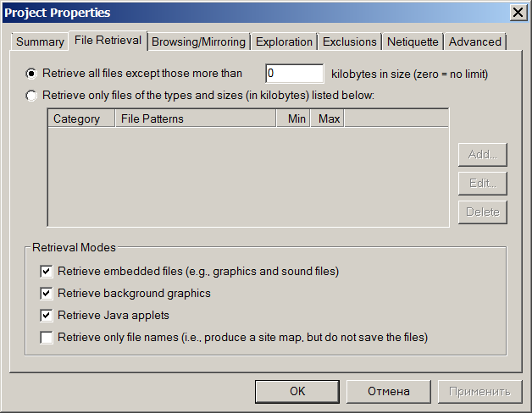Viewport: 532px width, 413px height.
Task: Switch to the Summary tab
Action: (40, 41)
